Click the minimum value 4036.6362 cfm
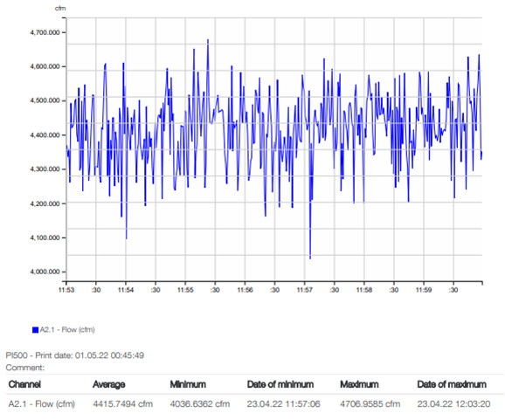 tap(200, 404)
